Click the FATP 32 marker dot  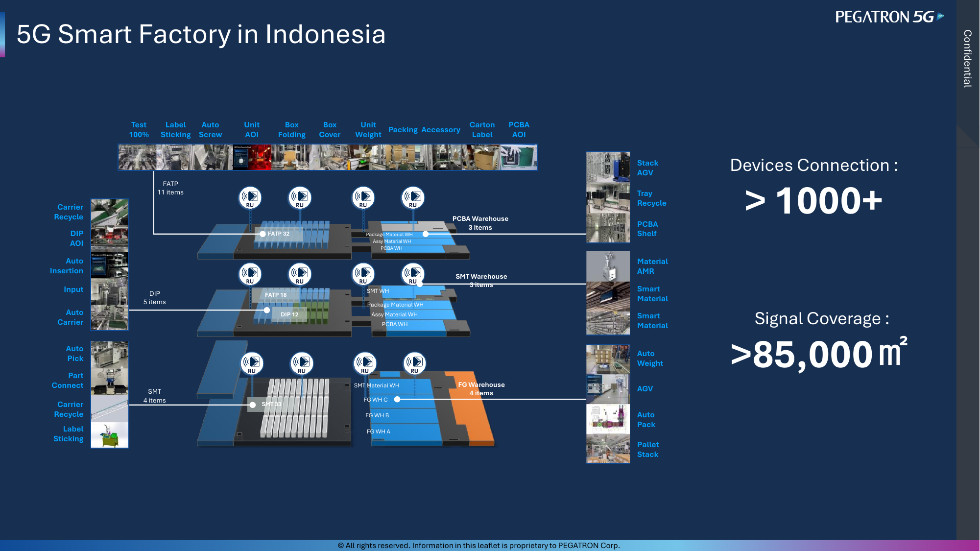point(263,234)
